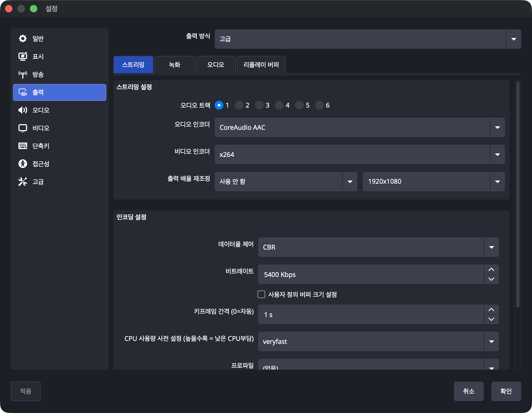
Task: Click the 확인 confirm button
Action: click(506, 391)
